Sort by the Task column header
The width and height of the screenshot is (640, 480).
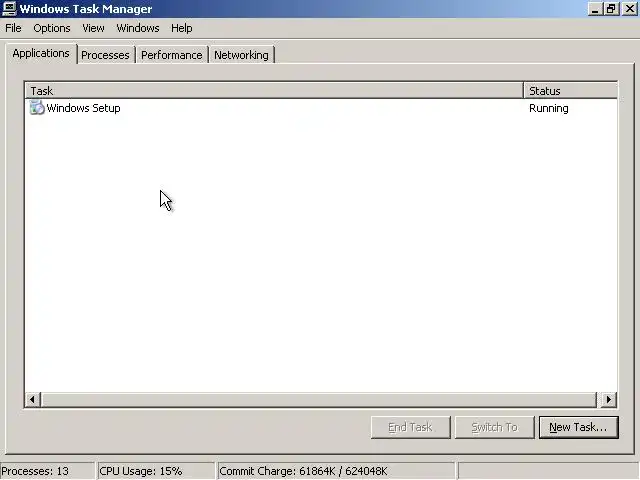[x=274, y=91]
